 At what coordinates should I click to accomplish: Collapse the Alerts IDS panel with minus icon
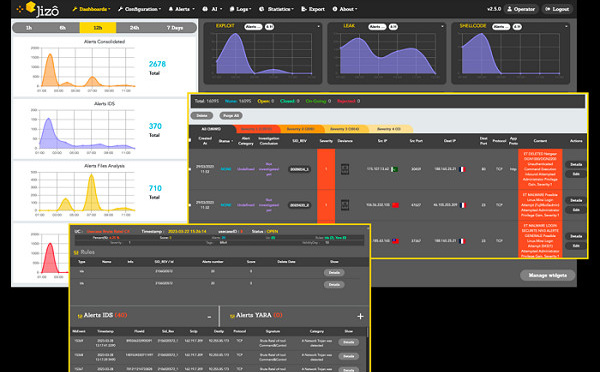click(209, 317)
